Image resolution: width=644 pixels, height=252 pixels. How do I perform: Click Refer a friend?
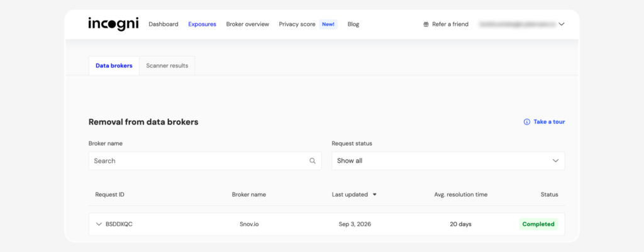pos(450,25)
